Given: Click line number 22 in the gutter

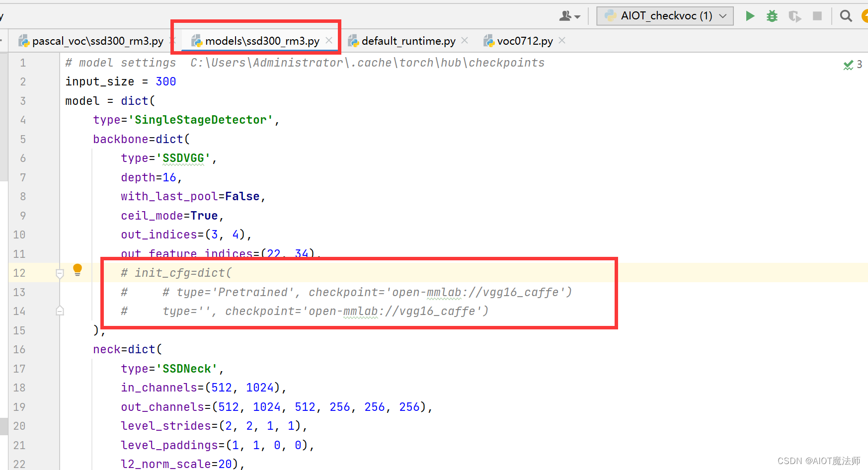Looking at the screenshot, I should tap(19, 464).
